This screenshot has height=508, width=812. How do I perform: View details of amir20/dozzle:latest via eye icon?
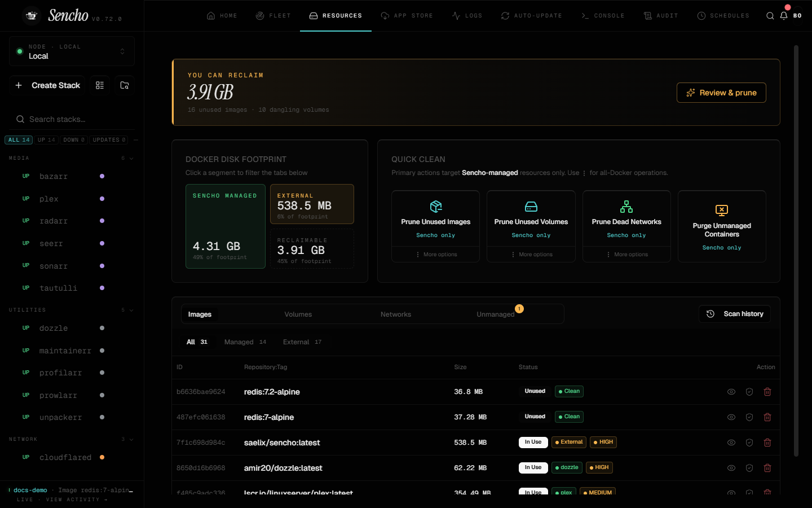point(731,468)
